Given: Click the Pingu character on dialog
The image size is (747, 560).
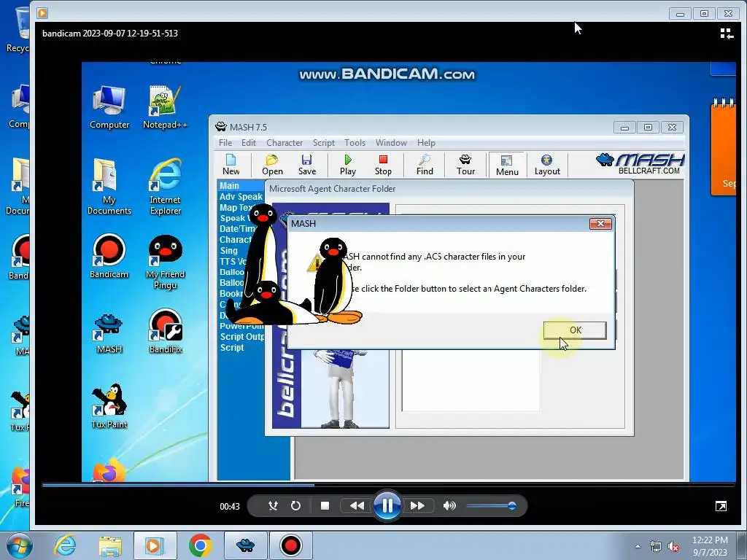Looking at the screenshot, I should [x=336, y=280].
